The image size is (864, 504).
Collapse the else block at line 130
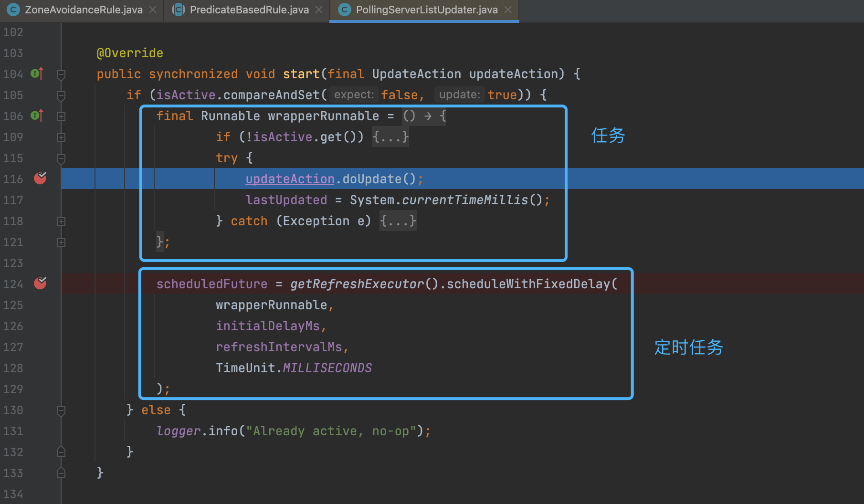tap(61, 410)
